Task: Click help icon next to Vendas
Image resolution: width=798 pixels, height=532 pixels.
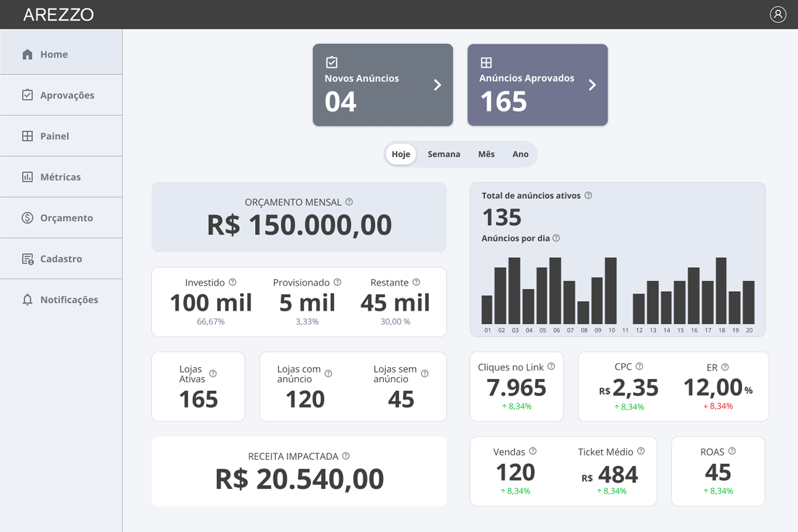Action: pyautogui.click(x=533, y=451)
